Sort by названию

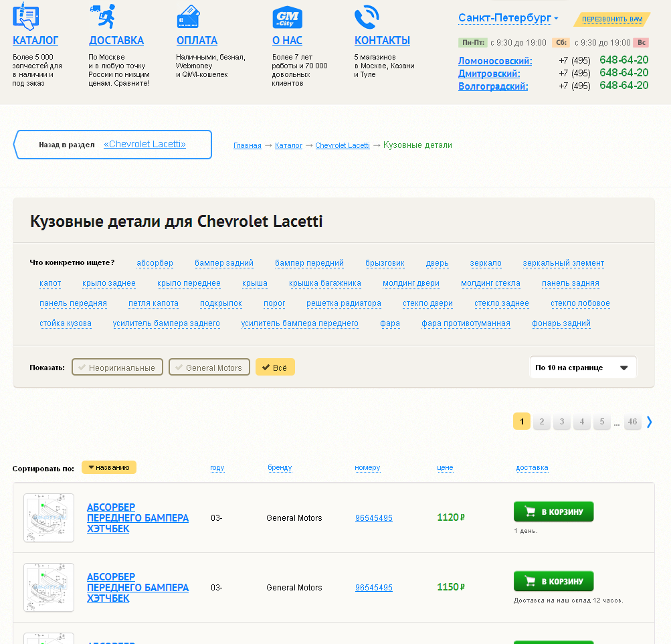coord(109,467)
